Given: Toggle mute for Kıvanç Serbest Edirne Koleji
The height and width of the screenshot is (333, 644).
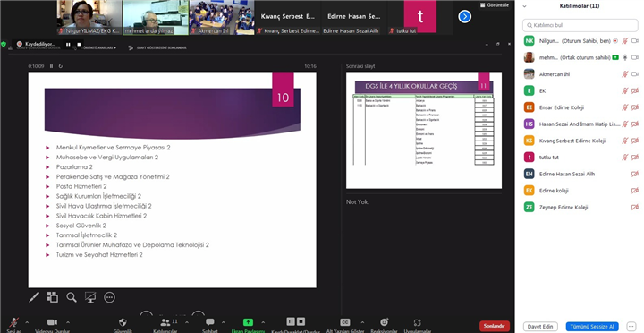Looking at the screenshot, I should (624, 141).
